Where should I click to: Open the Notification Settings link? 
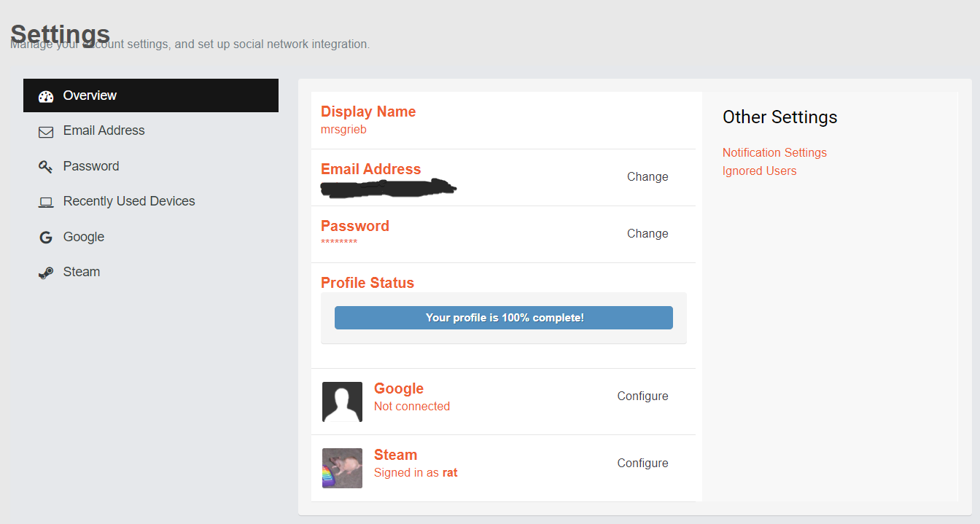(774, 152)
